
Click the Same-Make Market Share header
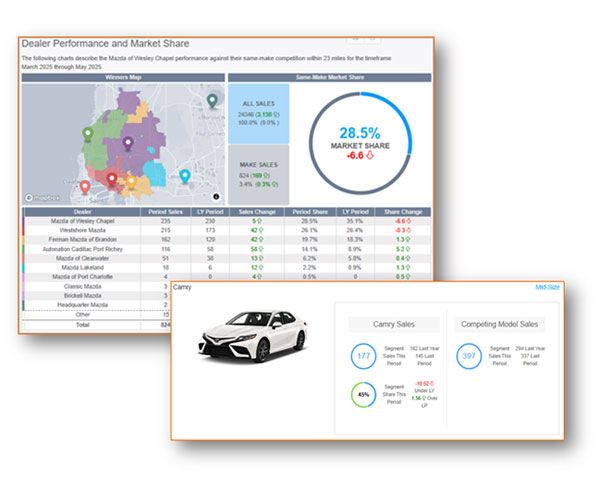pyautogui.click(x=330, y=77)
